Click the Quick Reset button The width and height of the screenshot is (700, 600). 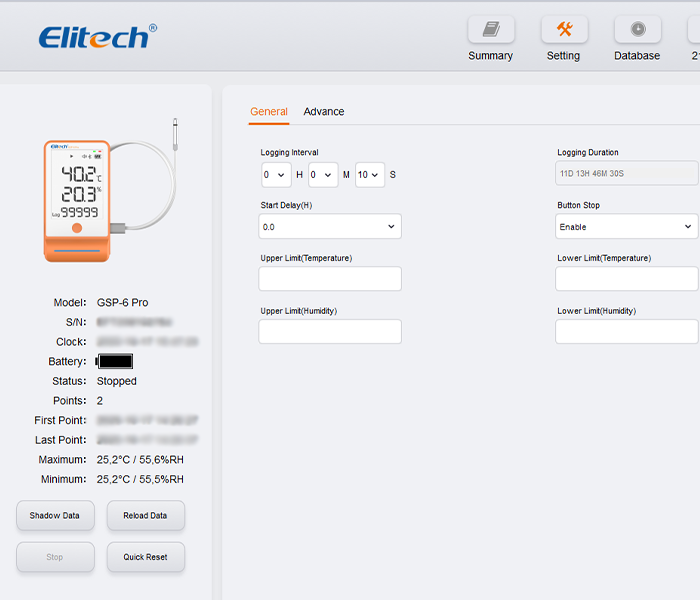click(146, 557)
